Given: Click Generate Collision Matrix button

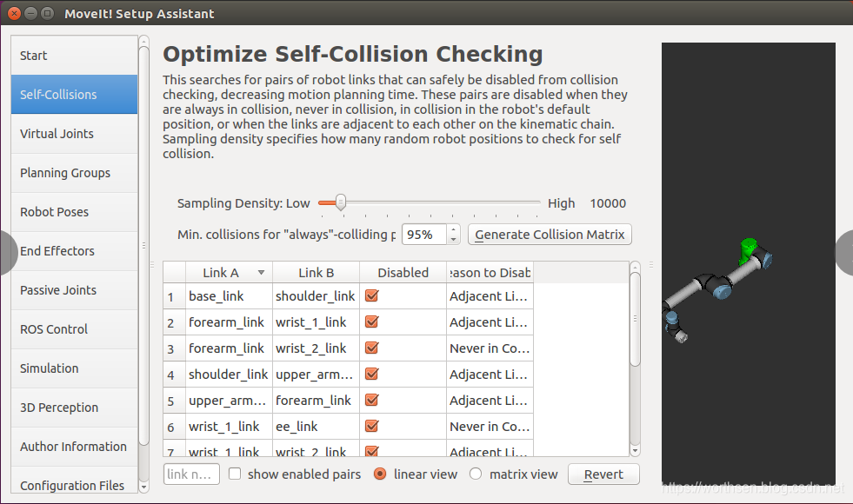Looking at the screenshot, I should 550,235.
